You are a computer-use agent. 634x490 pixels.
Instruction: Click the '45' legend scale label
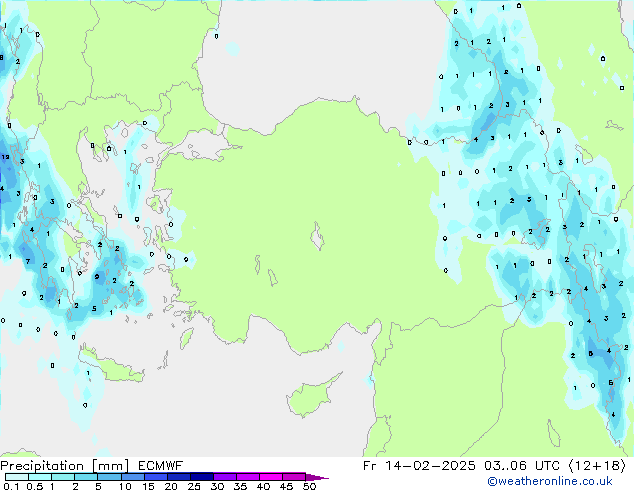pos(286,486)
